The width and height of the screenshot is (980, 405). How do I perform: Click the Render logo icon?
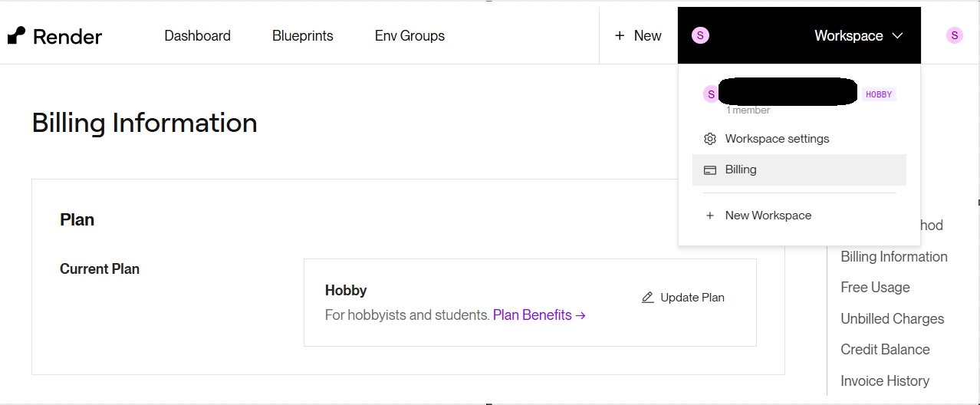tap(16, 35)
